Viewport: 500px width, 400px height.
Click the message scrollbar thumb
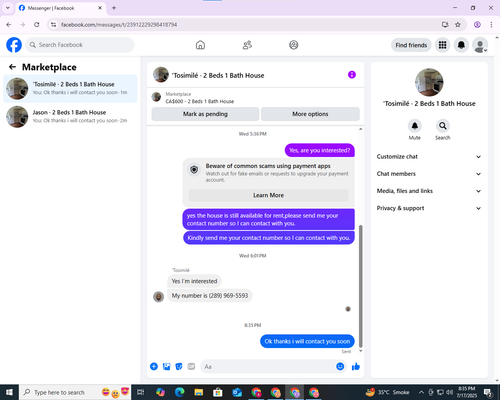tap(360, 287)
